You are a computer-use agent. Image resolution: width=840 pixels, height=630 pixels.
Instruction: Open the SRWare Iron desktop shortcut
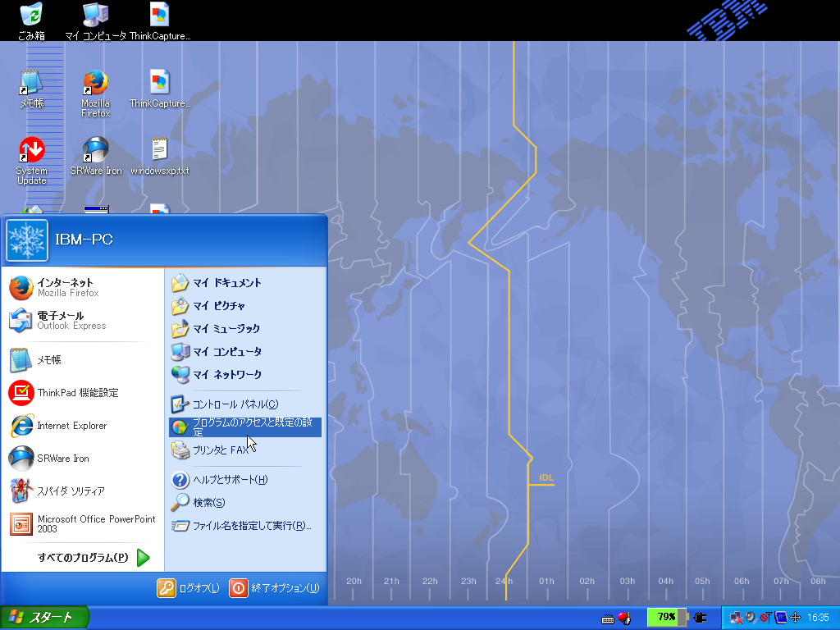[95, 156]
